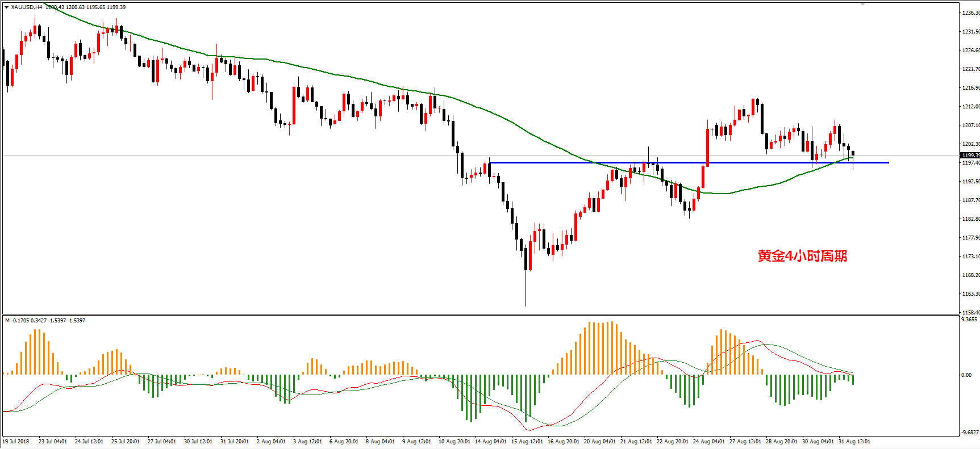Screen dimensions: 980x449
Task: Click the 1163.30 price scale label
Action: coord(971,294)
